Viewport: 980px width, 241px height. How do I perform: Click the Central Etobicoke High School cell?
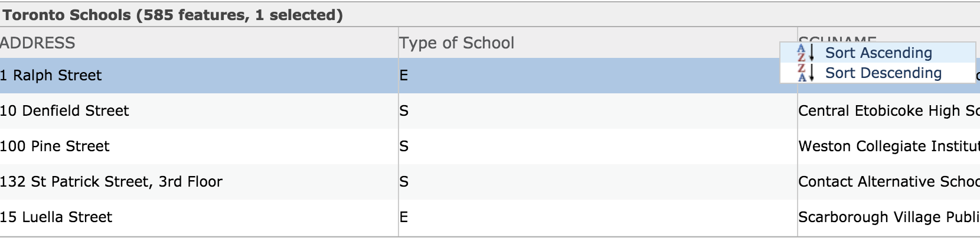[x=888, y=110]
